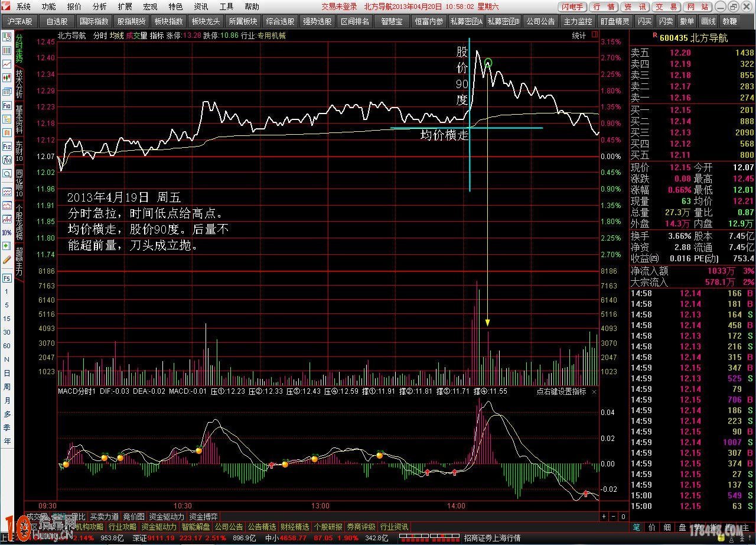Click the 行情 button in title bar
This screenshot has width=756, height=545.
[x=604, y=7]
